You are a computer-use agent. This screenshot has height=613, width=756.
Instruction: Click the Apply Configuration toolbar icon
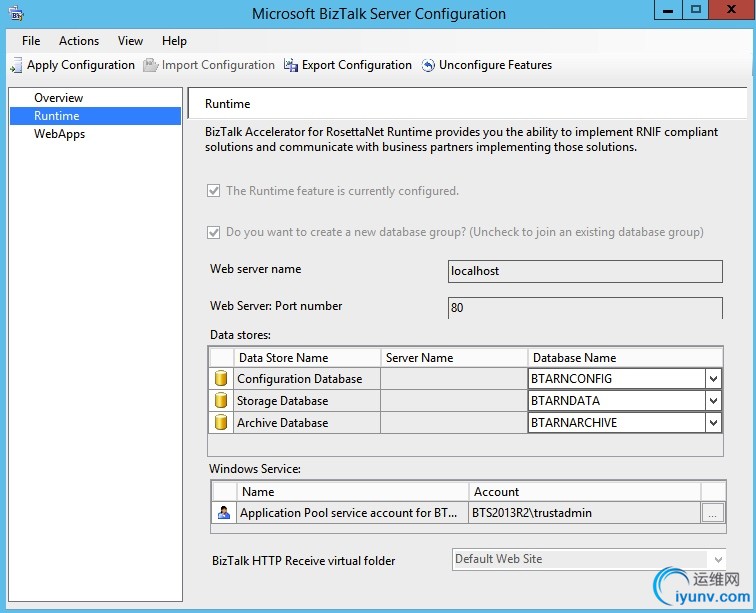[16, 65]
